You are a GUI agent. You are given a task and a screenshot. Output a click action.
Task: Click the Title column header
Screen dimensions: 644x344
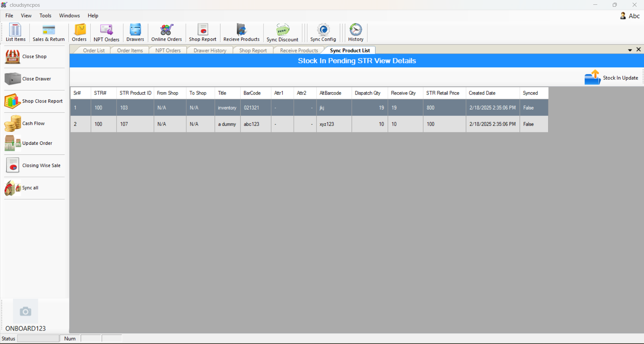(228, 93)
